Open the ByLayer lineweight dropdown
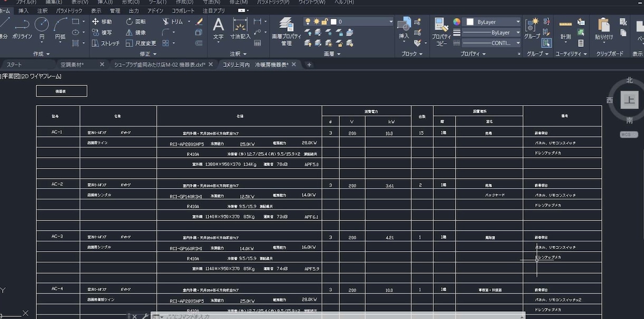The image size is (644, 319). [x=517, y=32]
